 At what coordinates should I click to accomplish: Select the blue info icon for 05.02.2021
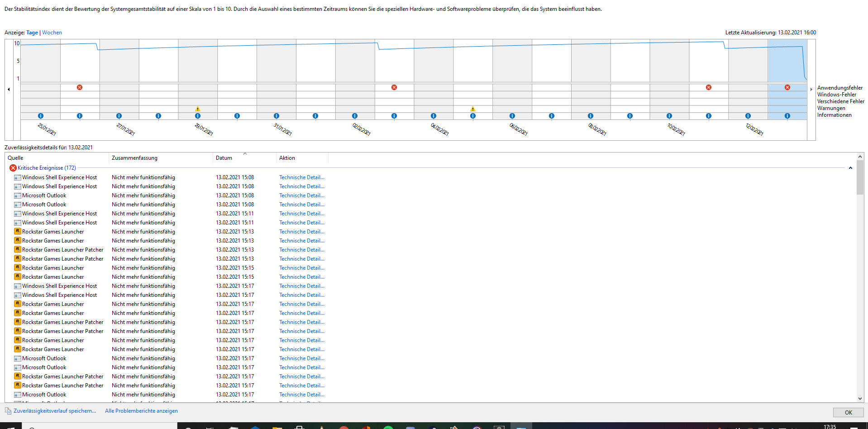[473, 116]
